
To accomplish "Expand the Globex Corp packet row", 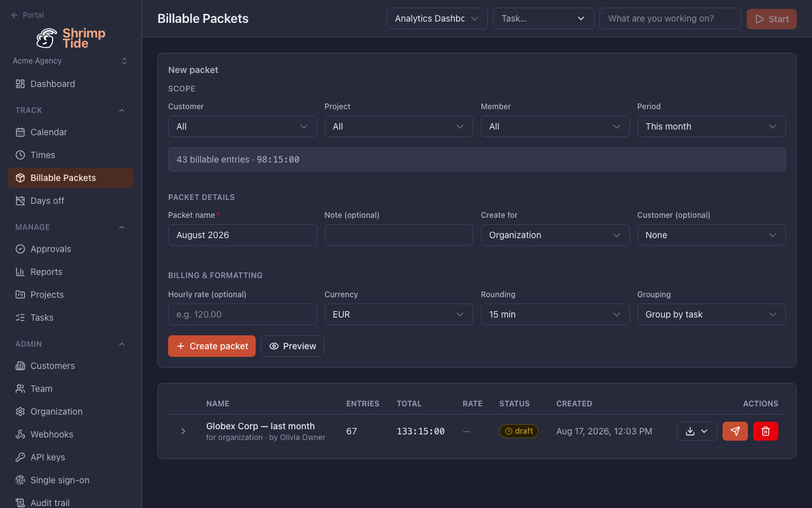I will point(183,431).
